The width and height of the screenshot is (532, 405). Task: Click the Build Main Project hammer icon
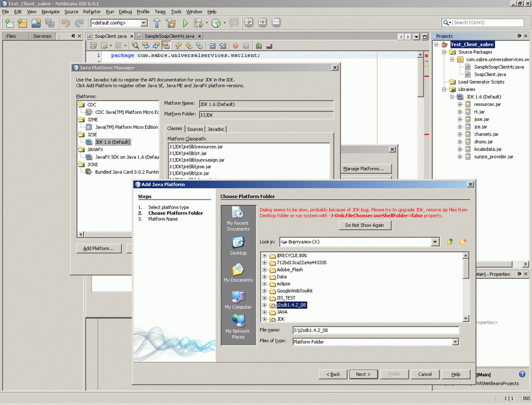pos(157,23)
